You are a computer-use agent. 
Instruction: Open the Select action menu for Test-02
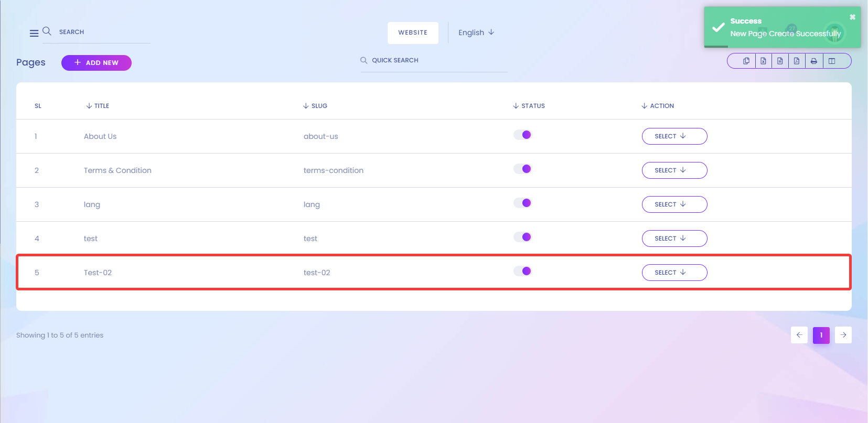point(674,273)
